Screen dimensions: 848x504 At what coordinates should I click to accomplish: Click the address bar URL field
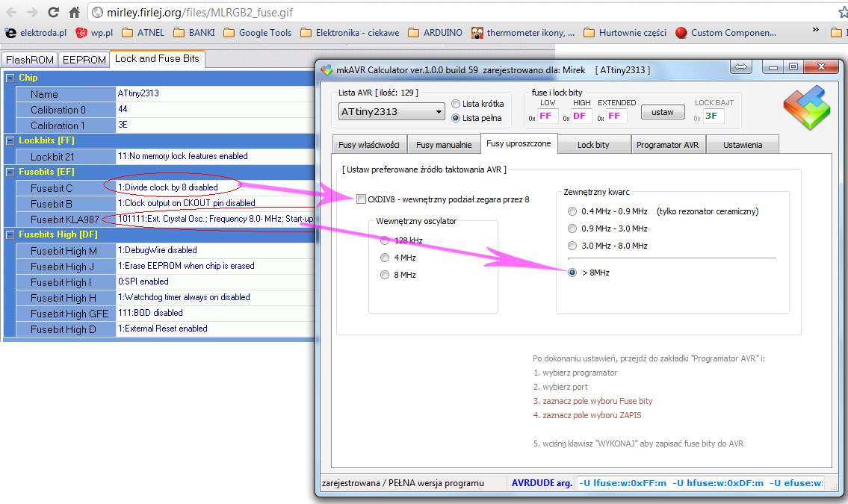tap(459, 12)
